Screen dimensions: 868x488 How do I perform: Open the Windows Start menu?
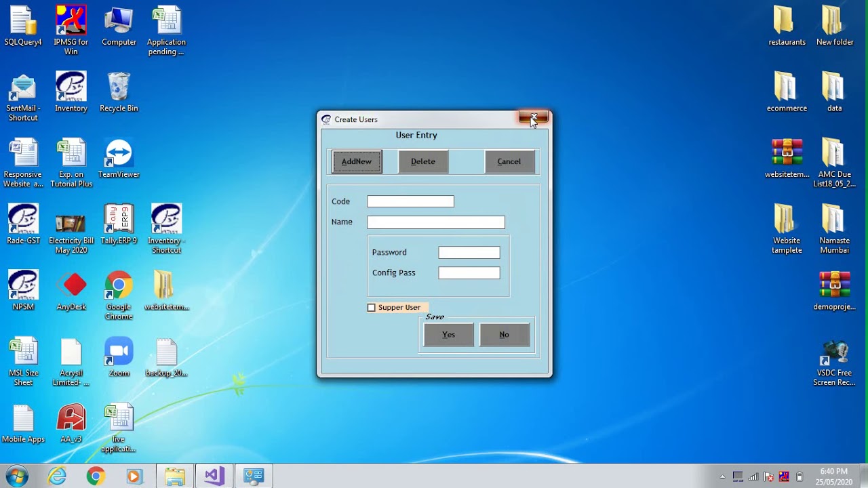(16, 476)
